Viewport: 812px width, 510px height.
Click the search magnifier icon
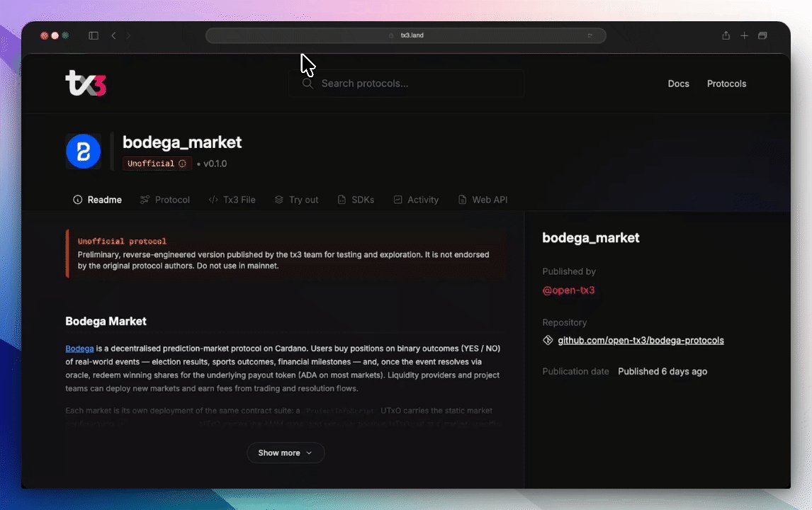tap(308, 84)
